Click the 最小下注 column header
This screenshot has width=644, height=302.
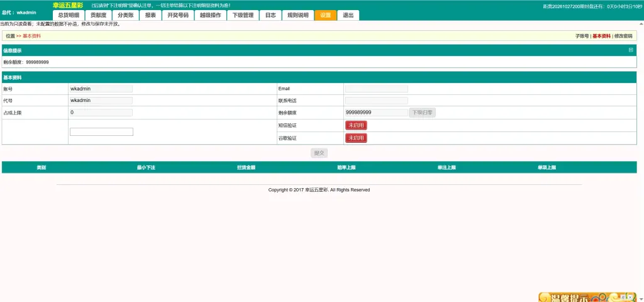click(x=146, y=167)
